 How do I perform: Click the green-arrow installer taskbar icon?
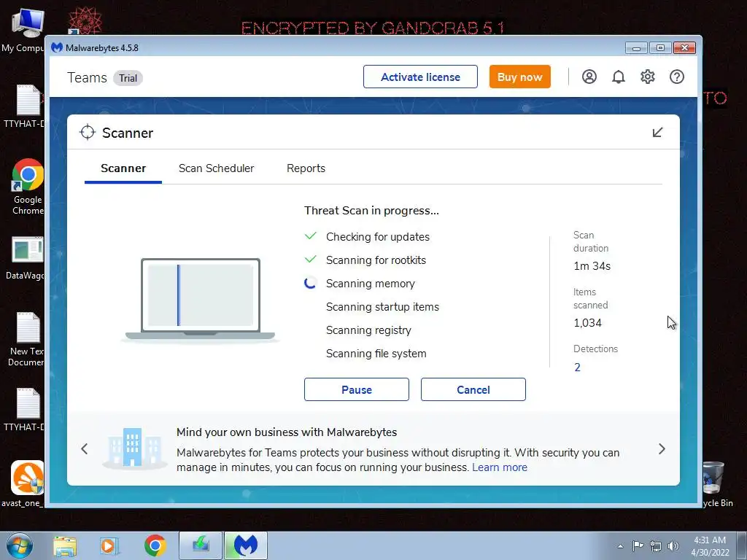pos(201,545)
